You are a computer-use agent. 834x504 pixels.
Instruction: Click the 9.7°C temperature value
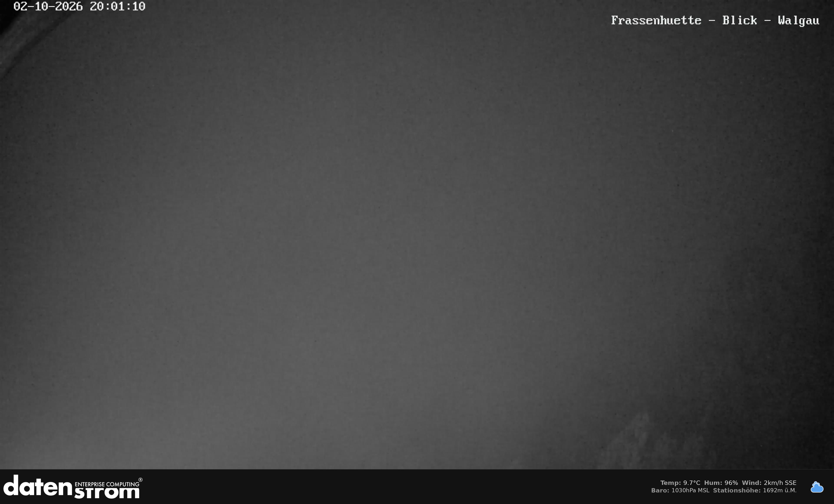692,483
